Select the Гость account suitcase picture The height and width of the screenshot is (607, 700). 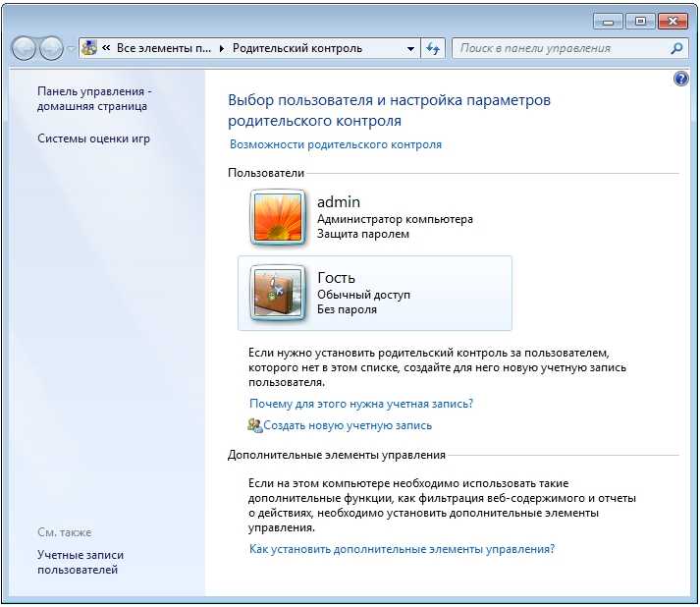[x=278, y=293]
